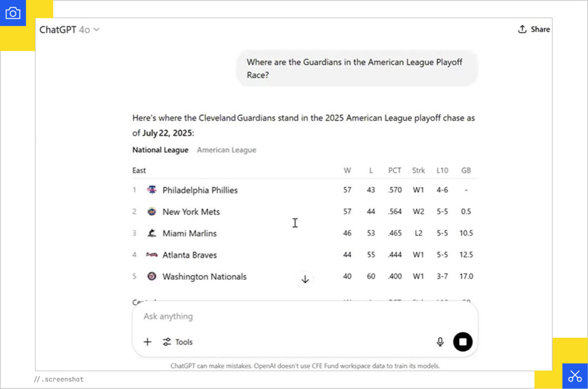Viewport: 588px width, 389px height.
Task: Click the Washington Nationals team logo
Action: click(x=152, y=276)
